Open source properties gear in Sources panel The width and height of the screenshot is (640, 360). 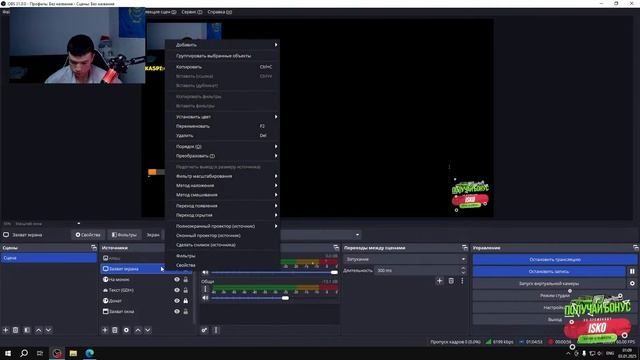[126, 330]
